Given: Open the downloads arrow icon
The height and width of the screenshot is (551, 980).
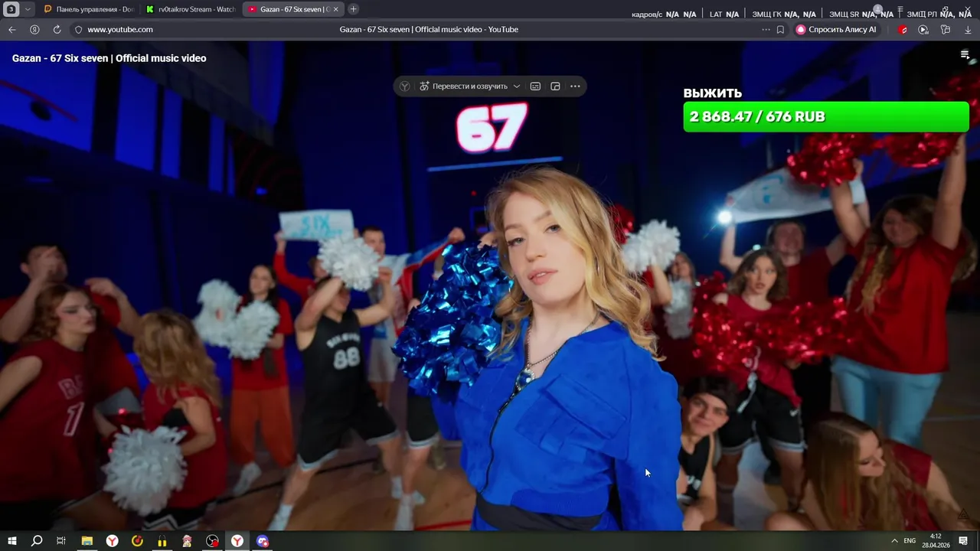Looking at the screenshot, I should pyautogui.click(x=968, y=29).
